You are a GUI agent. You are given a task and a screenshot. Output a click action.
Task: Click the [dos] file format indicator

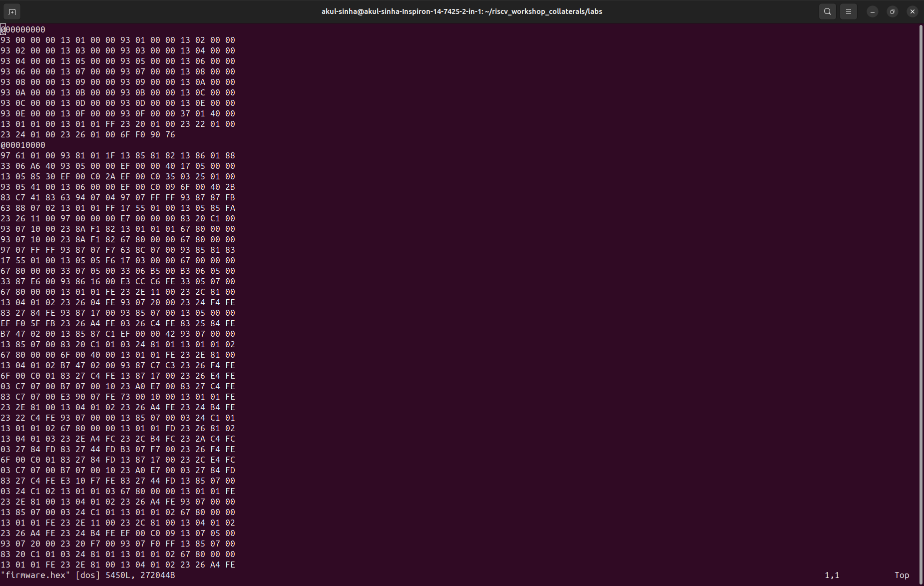pos(88,575)
